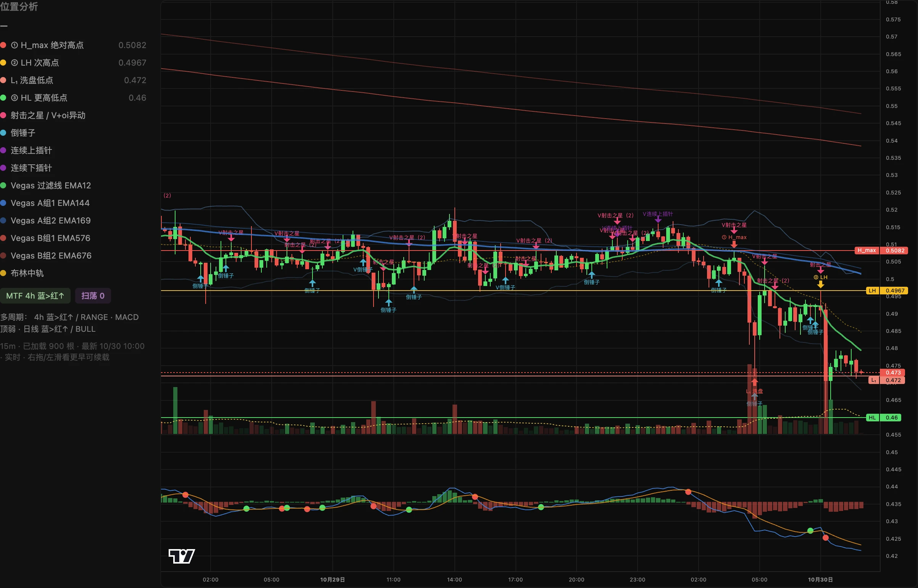The image size is (918, 588).
Task: Click the 10月30日 date on time axis
Action: click(x=820, y=580)
